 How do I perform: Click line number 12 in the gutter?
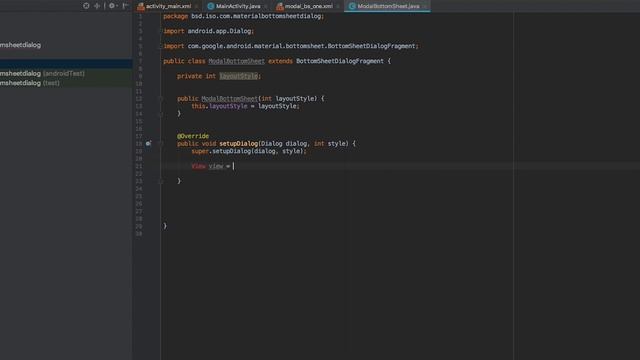point(139,99)
